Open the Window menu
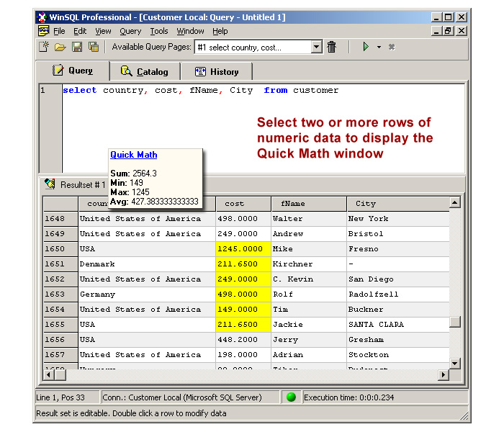The image size is (504, 432). tap(190, 31)
